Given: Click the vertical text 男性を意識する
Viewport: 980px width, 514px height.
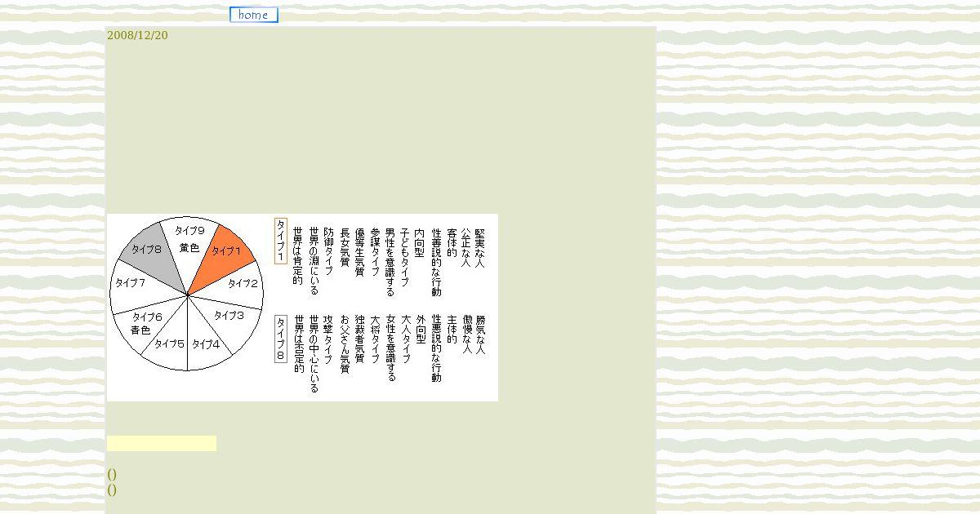Looking at the screenshot, I should [390, 261].
